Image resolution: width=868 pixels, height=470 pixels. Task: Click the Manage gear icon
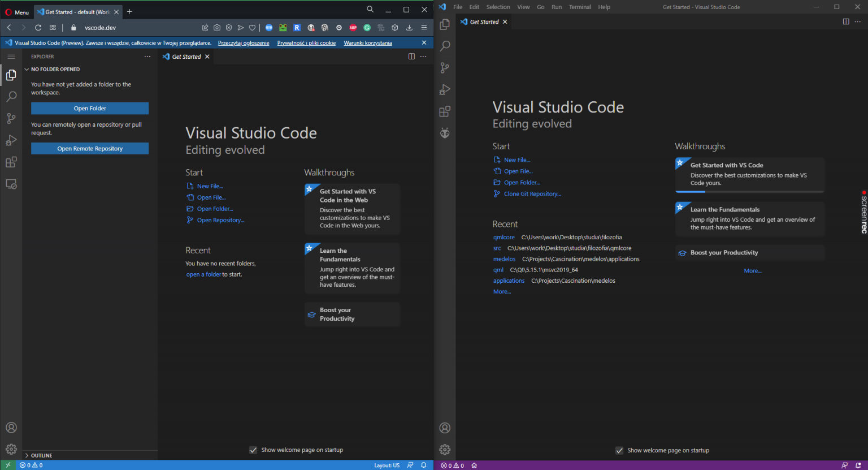click(x=11, y=449)
